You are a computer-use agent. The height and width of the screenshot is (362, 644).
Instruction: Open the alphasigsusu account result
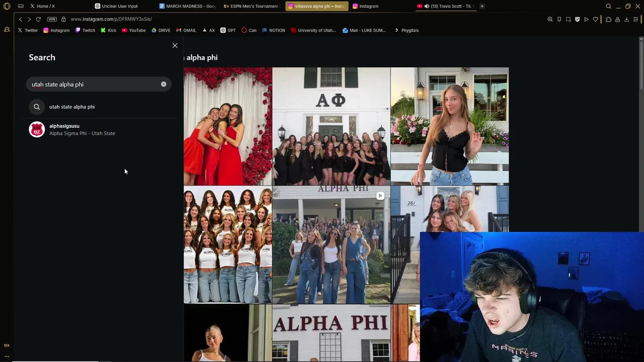tap(99, 130)
